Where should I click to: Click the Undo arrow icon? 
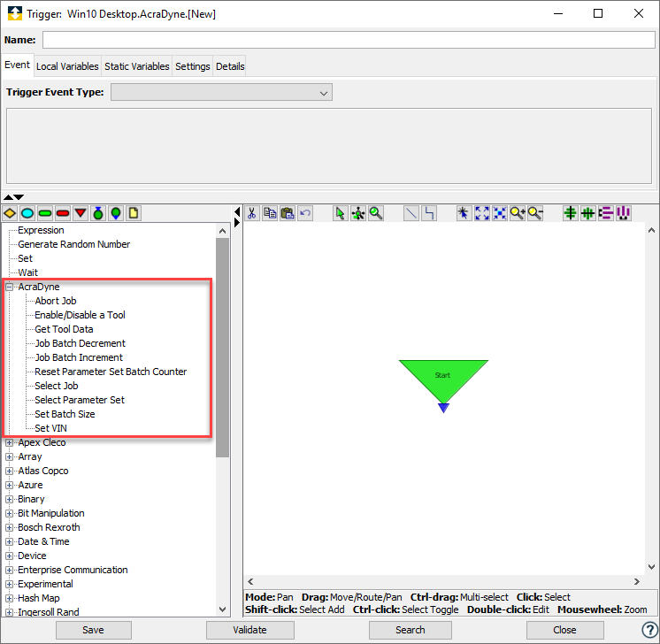point(305,213)
